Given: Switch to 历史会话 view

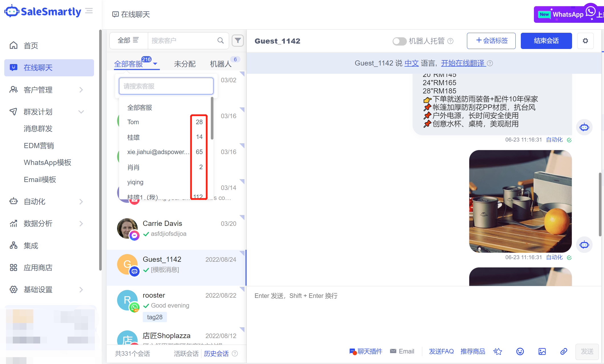Looking at the screenshot, I should 216,353.
